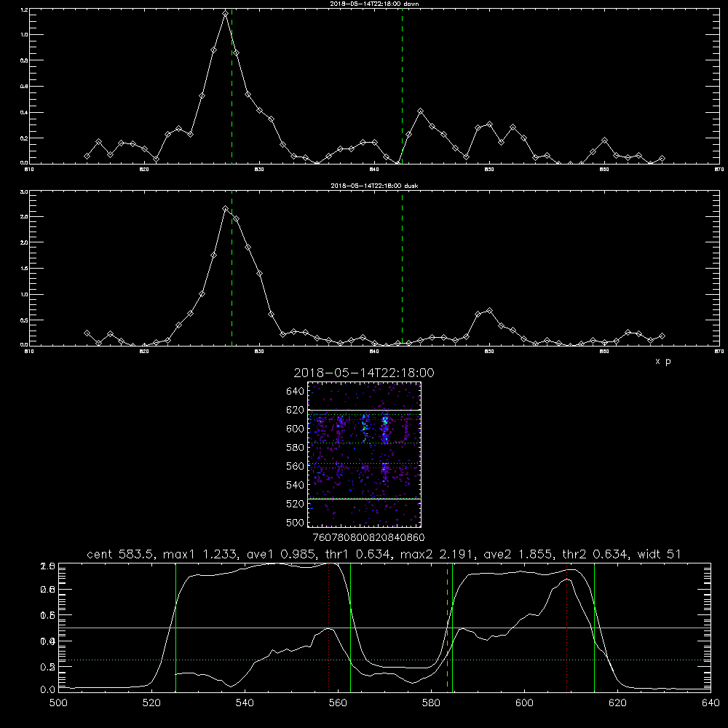Select the green vertical line near 563 in bottom plot
The height and width of the screenshot is (728, 728).
point(351,627)
